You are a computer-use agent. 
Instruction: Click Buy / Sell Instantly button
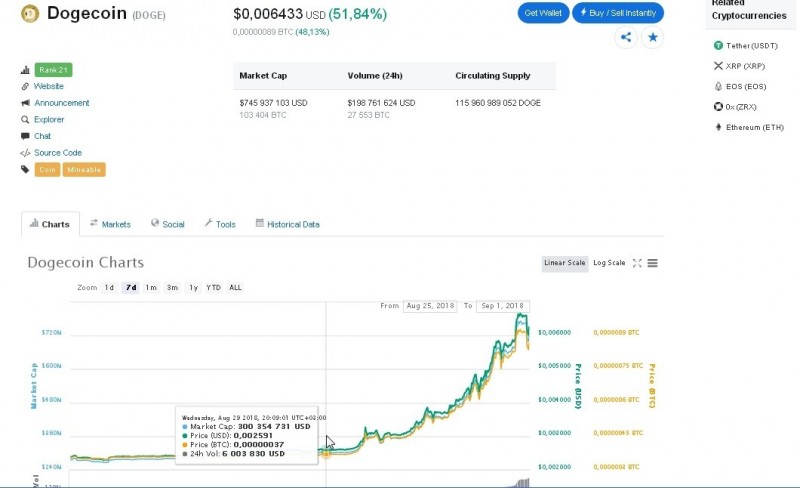pyautogui.click(x=618, y=13)
